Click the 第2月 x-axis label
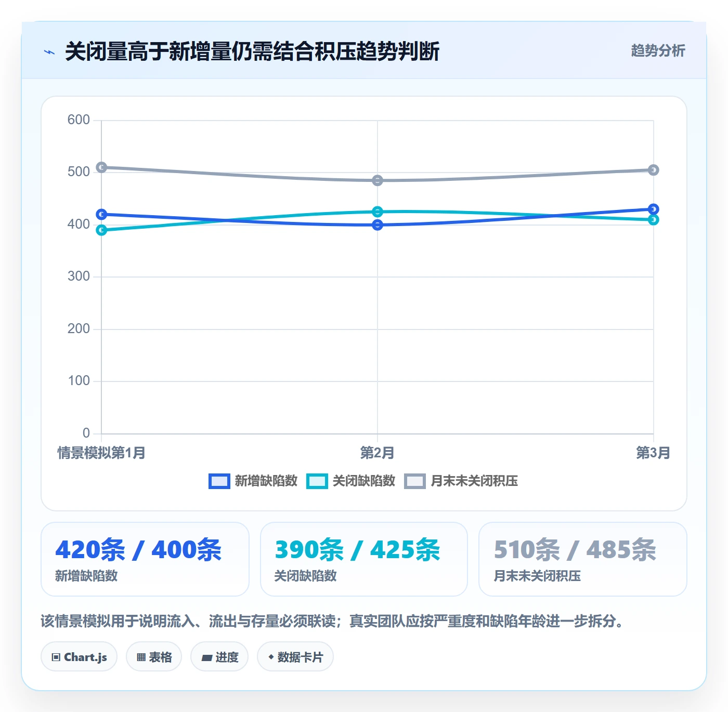 378,453
